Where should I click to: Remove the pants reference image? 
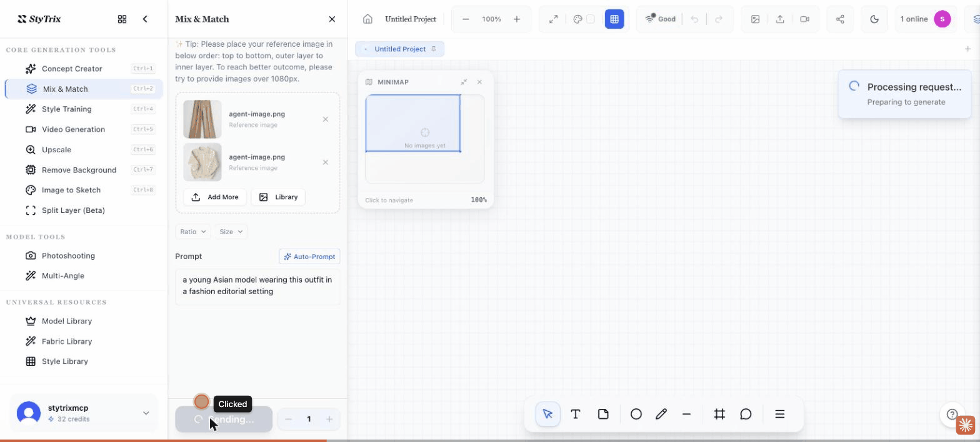point(325,119)
